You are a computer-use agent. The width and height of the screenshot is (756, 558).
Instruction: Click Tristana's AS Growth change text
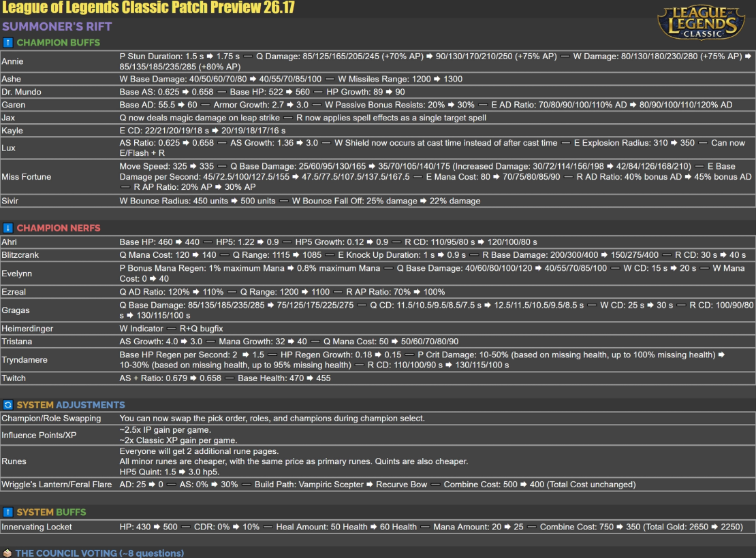click(x=161, y=342)
